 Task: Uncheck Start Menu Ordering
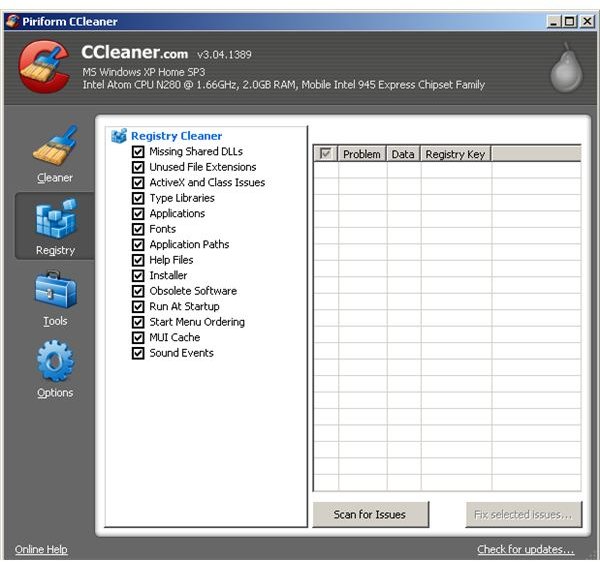click(138, 322)
